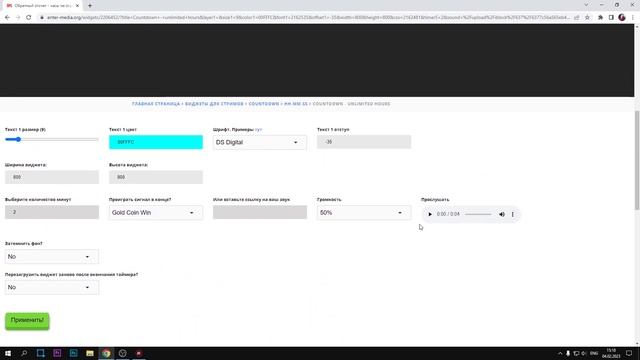This screenshot has width=640, height=360.
Task: Switch the ENG input language indicator
Action: (x=594, y=353)
